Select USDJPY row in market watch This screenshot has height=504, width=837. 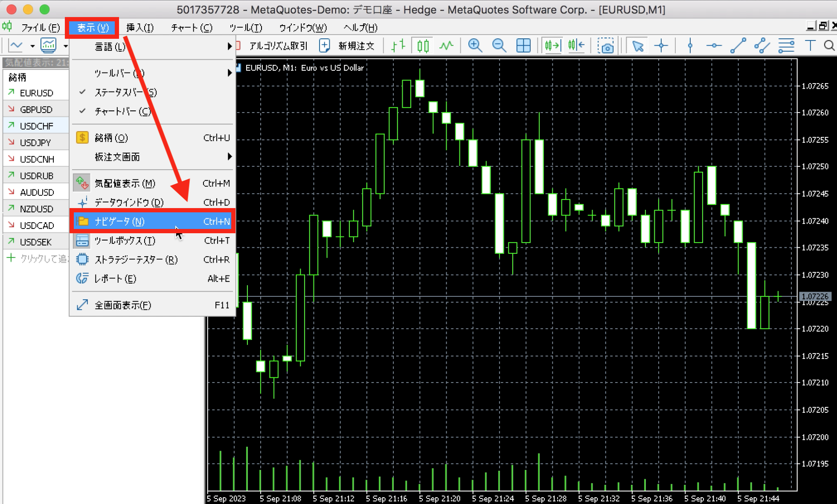pos(36,142)
